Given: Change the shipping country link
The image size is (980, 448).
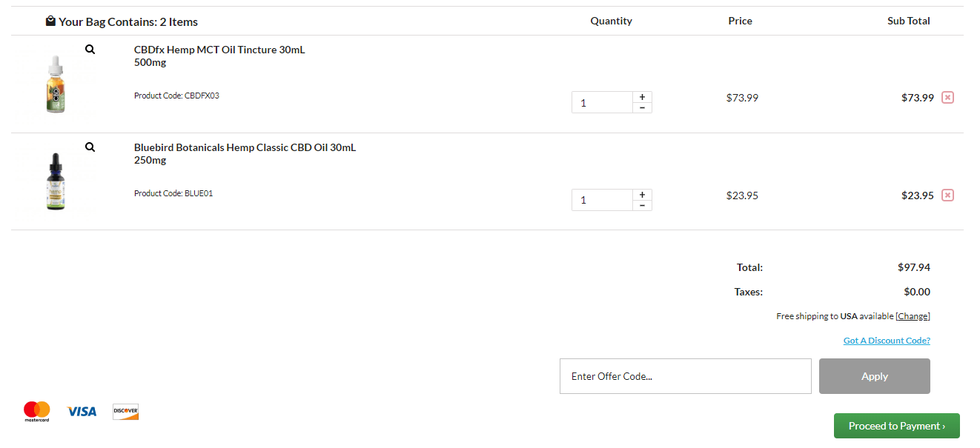Looking at the screenshot, I should coord(913,316).
